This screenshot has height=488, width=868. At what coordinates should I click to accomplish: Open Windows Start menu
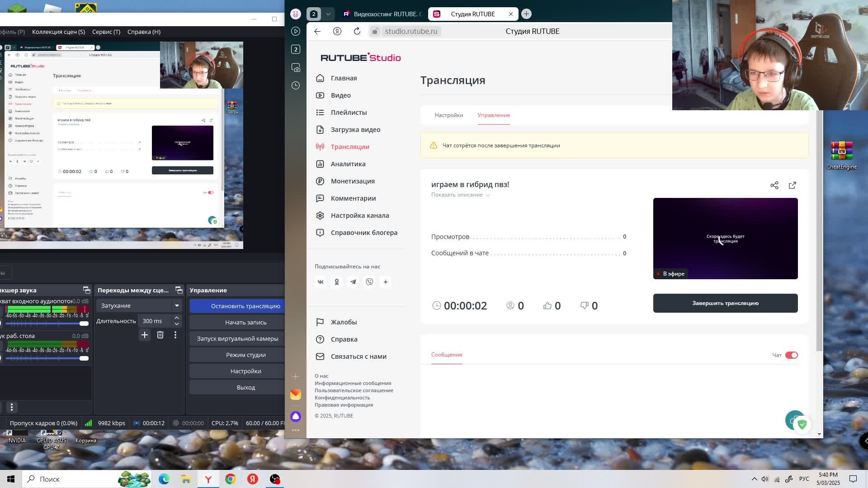[x=11, y=479]
